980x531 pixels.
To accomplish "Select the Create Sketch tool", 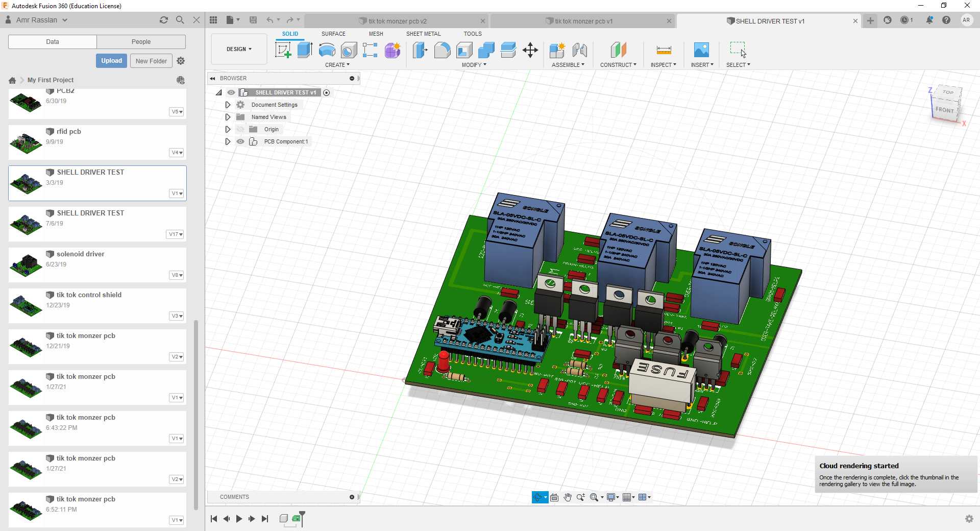I will pyautogui.click(x=283, y=50).
